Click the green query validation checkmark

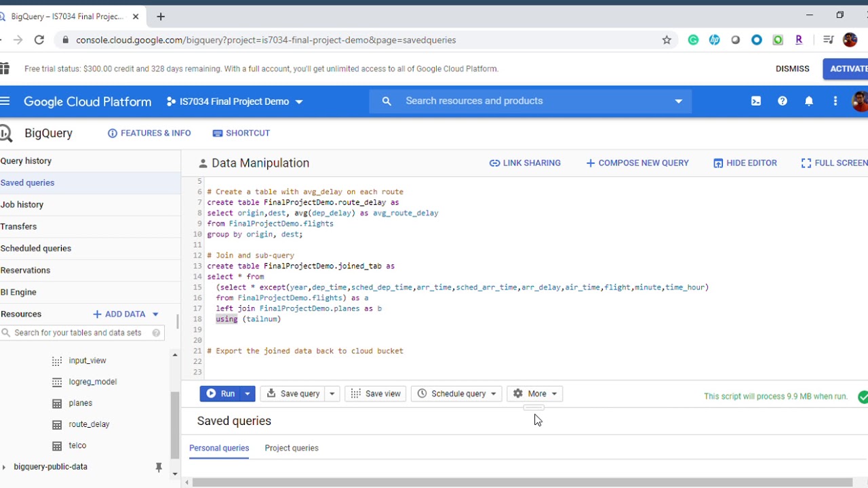pyautogui.click(x=863, y=396)
